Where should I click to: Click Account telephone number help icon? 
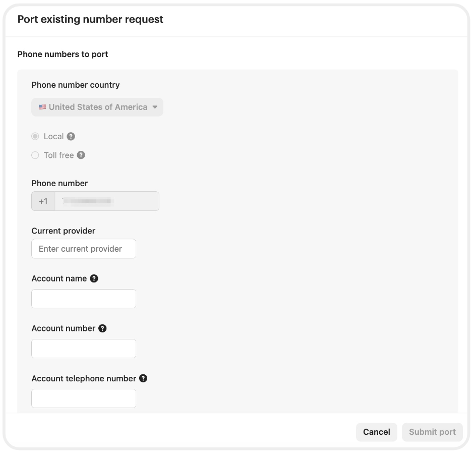click(143, 378)
